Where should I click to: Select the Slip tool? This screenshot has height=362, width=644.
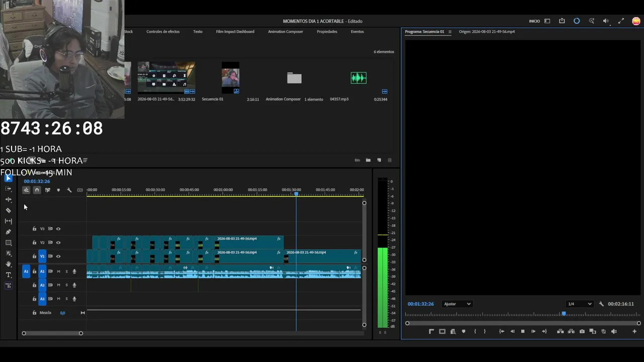(x=8, y=221)
